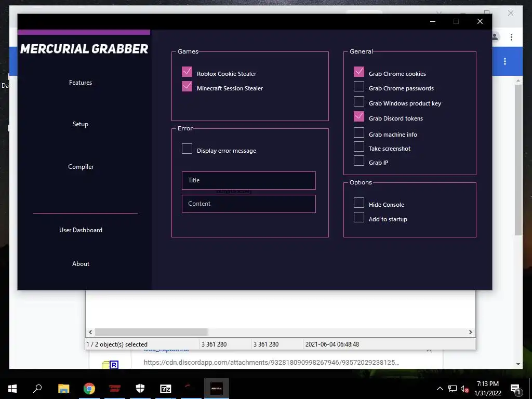Screen dimensions: 532x399
Task: Click the Chrome vertical scrollbar thumb
Action: 518,159
